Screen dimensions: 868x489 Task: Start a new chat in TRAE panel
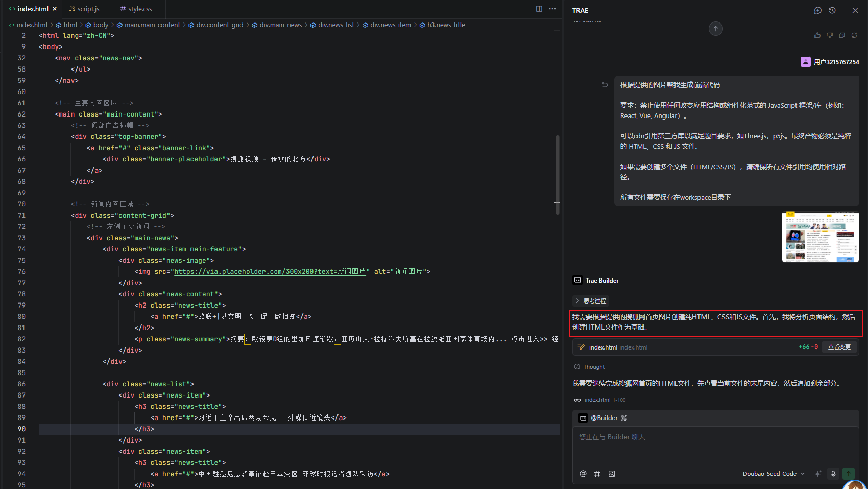[817, 10]
